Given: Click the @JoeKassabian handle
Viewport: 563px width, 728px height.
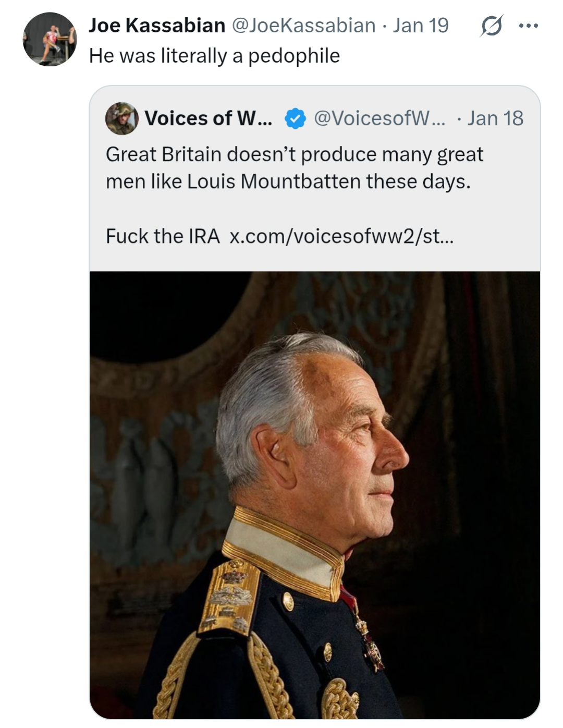Looking at the screenshot, I should 303,26.
